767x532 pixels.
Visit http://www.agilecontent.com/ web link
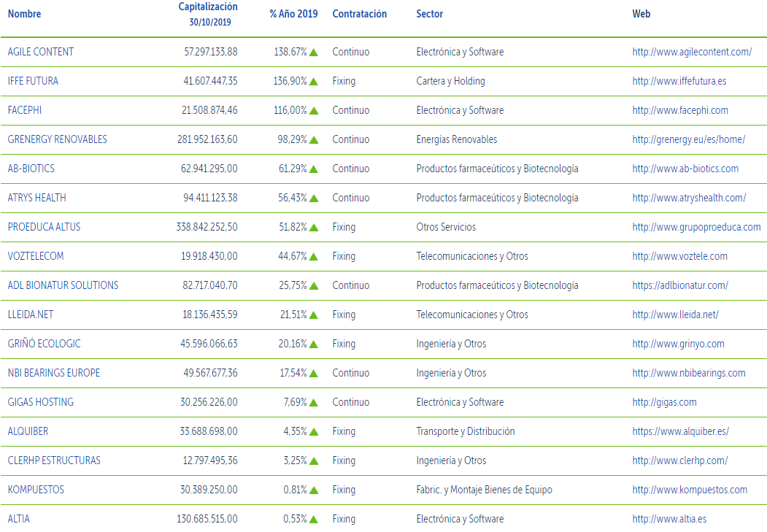click(x=692, y=52)
